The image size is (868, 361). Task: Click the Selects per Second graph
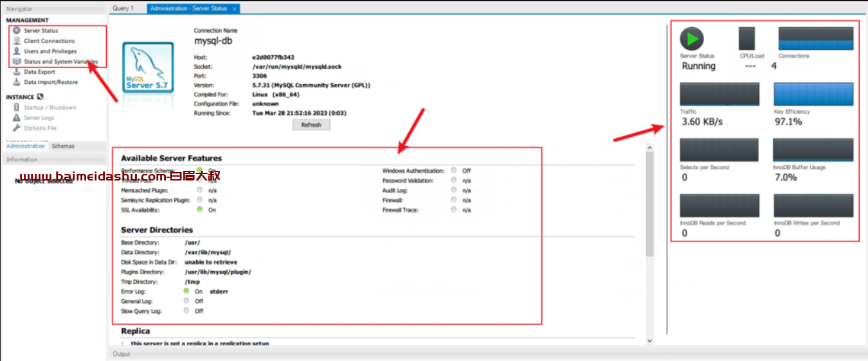(x=719, y=150)
